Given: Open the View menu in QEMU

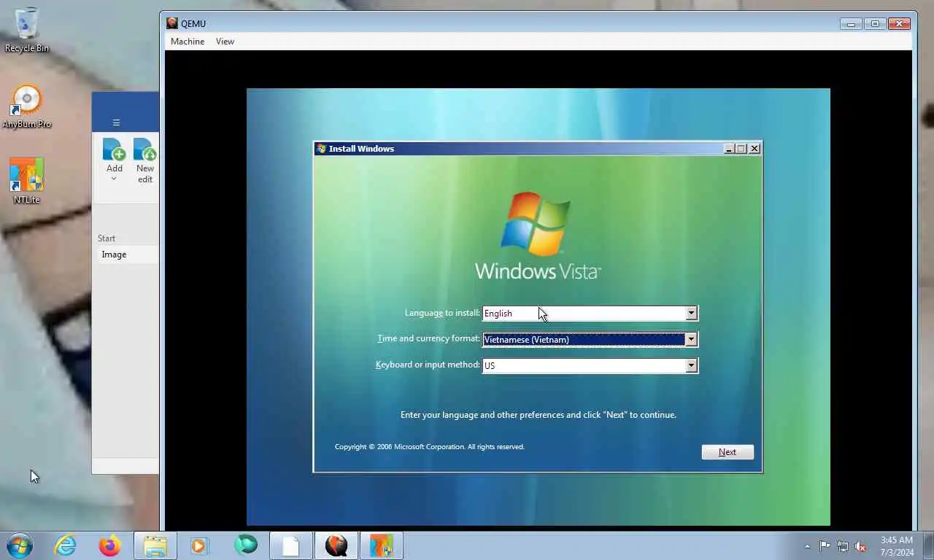Looking at the screenshot, I should click(225, 42).
